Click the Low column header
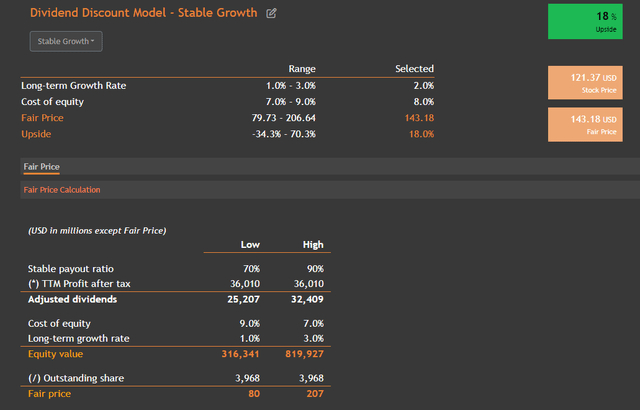The image size is (640, 410). coord(250,245)
